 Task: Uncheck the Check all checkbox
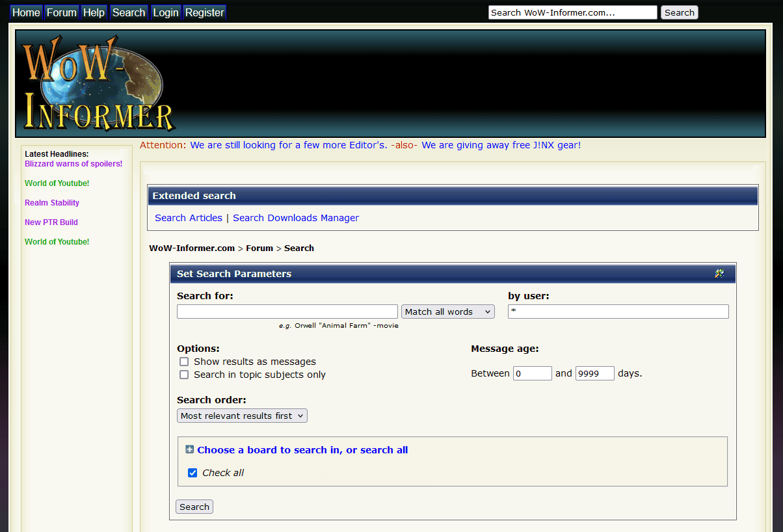coord(192,473)
